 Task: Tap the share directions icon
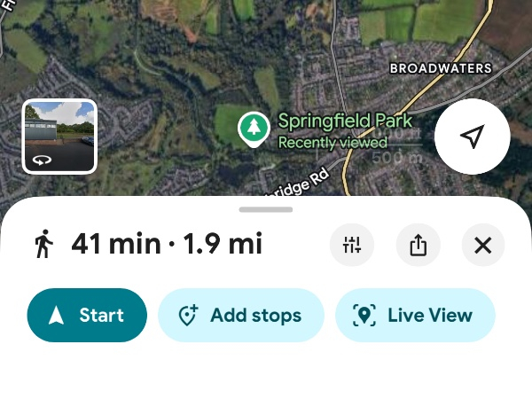click(418, 245)
